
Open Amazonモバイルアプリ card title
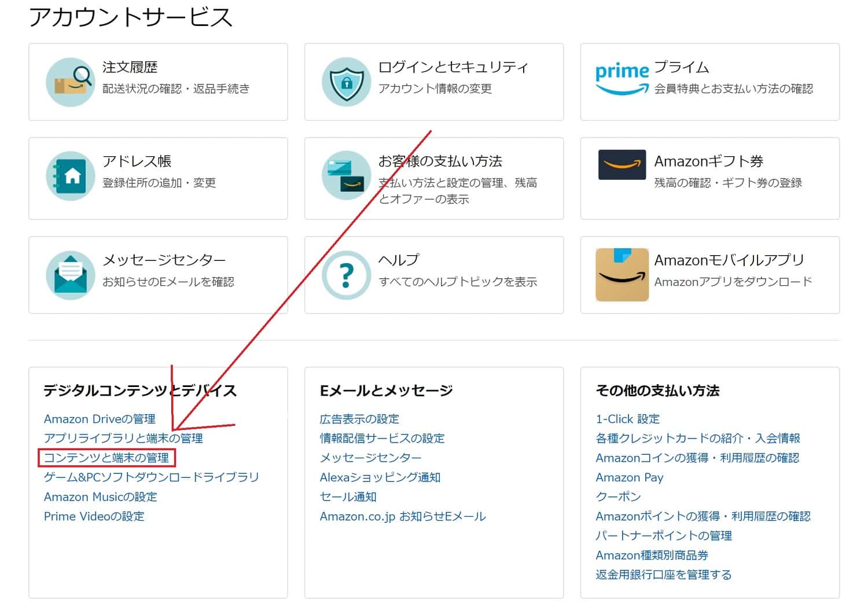(x=730, y=260)
